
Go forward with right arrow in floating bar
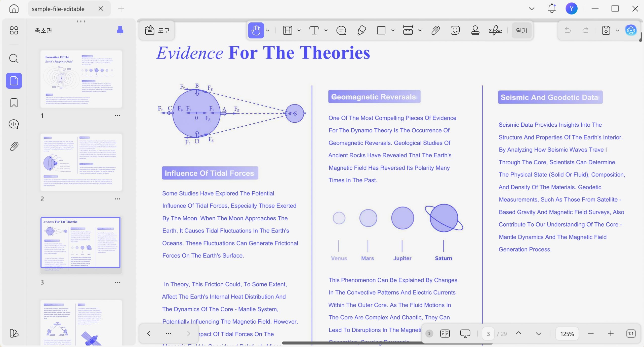(189, 333)
